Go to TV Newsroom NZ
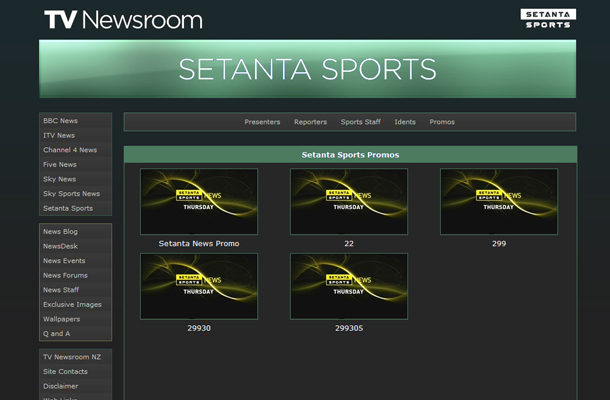Image resolution: width=610 pixels, height=400 pixels. pos(72,357)
